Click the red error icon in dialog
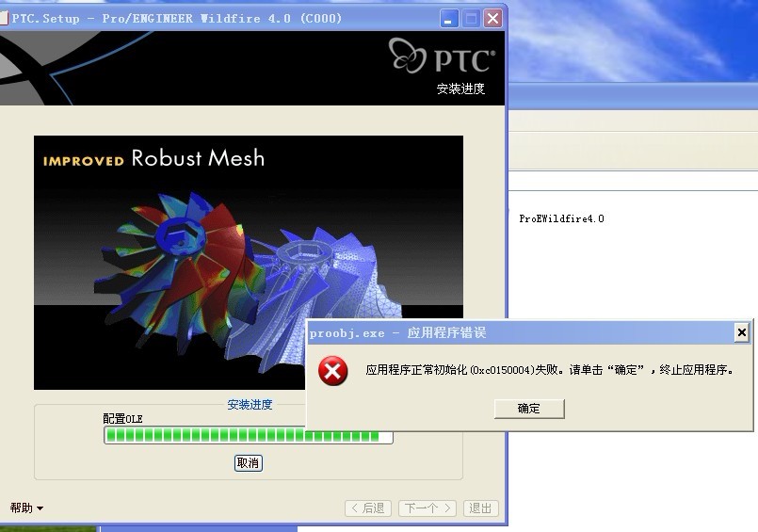 (332, 371)
